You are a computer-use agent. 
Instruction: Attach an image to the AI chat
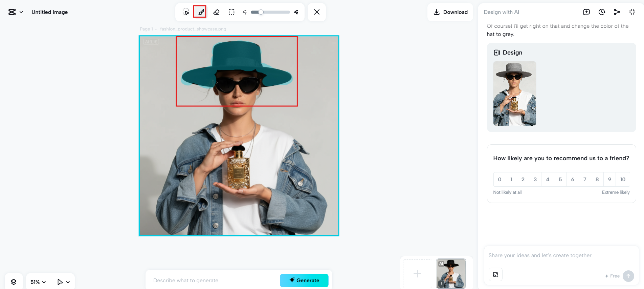point(495,274)
